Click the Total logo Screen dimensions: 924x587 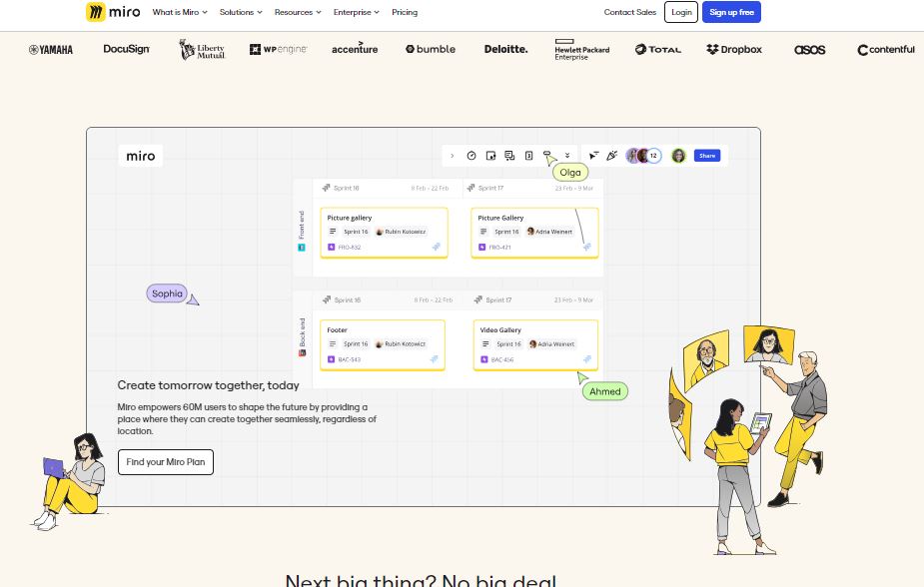[x=658, y=50]
